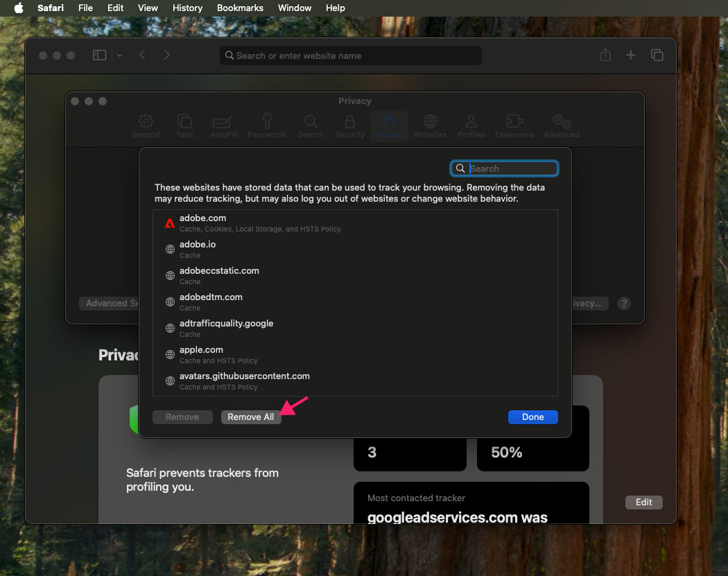Open the Help menu

click(x=335, y=8)
